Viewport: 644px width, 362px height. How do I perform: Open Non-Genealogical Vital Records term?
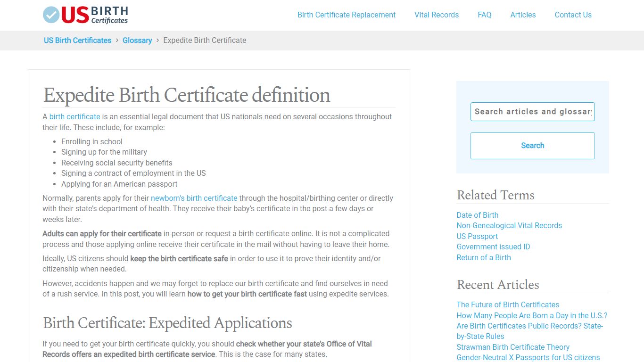pyautogui.click(x=509, y=226)
